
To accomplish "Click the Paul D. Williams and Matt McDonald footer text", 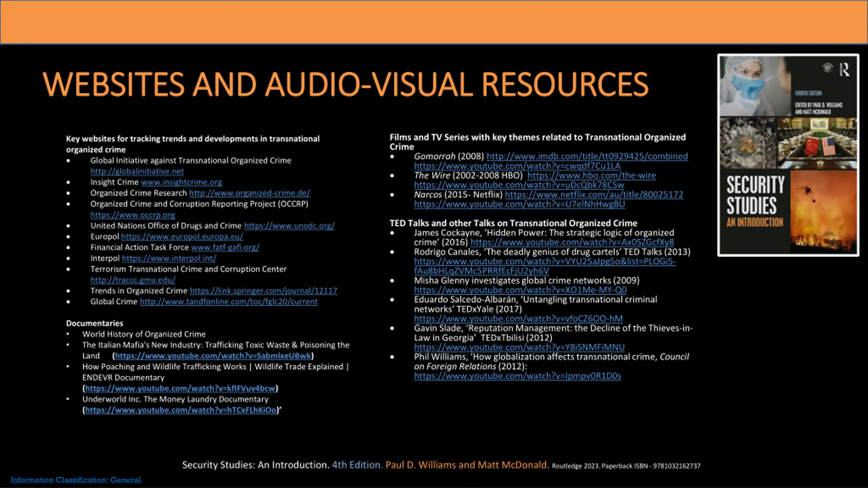I will [x=467, y=465].
